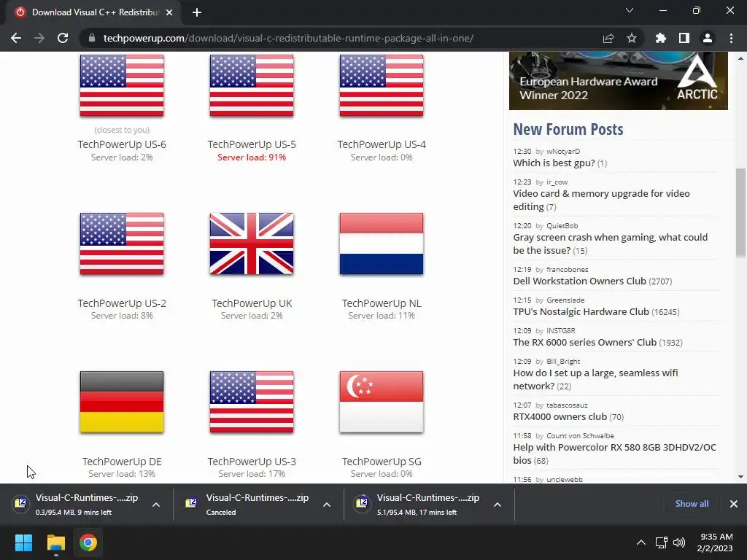747x560 pixels.
Task: Close the downloads shelf
Action: tap(734, 504)
